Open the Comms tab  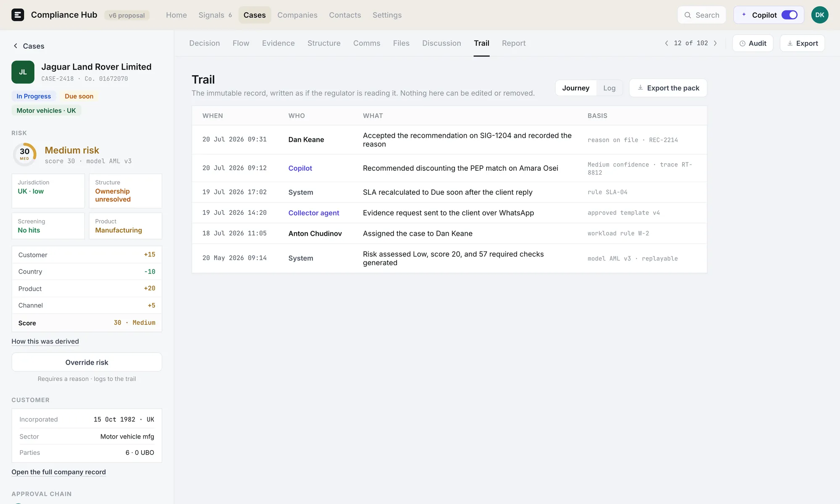pyautogui.click(x=367, y=43)
